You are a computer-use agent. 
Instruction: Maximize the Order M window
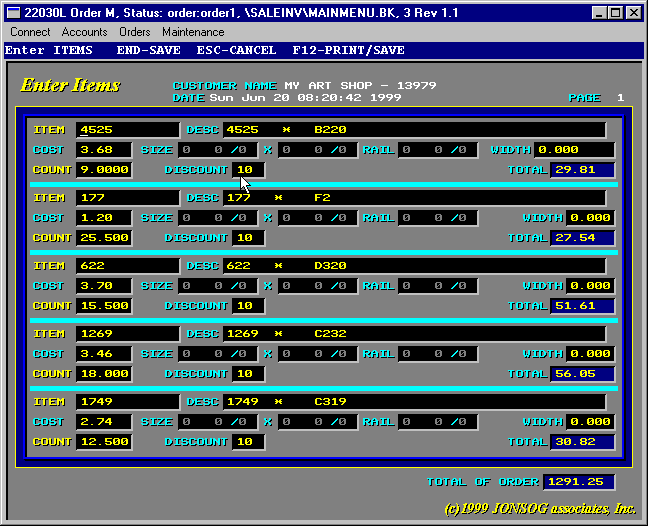coord(615,13)
